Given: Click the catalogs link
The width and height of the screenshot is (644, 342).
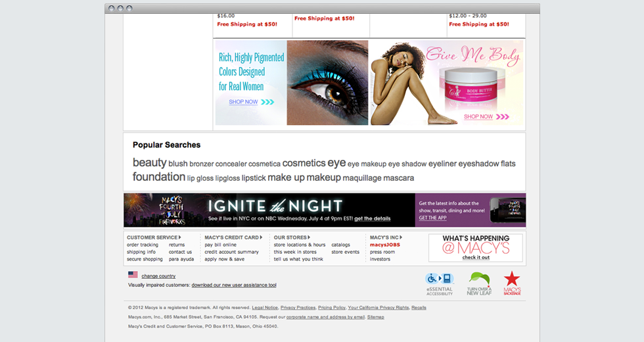Looking at the screenshot, I should (341, 245).
